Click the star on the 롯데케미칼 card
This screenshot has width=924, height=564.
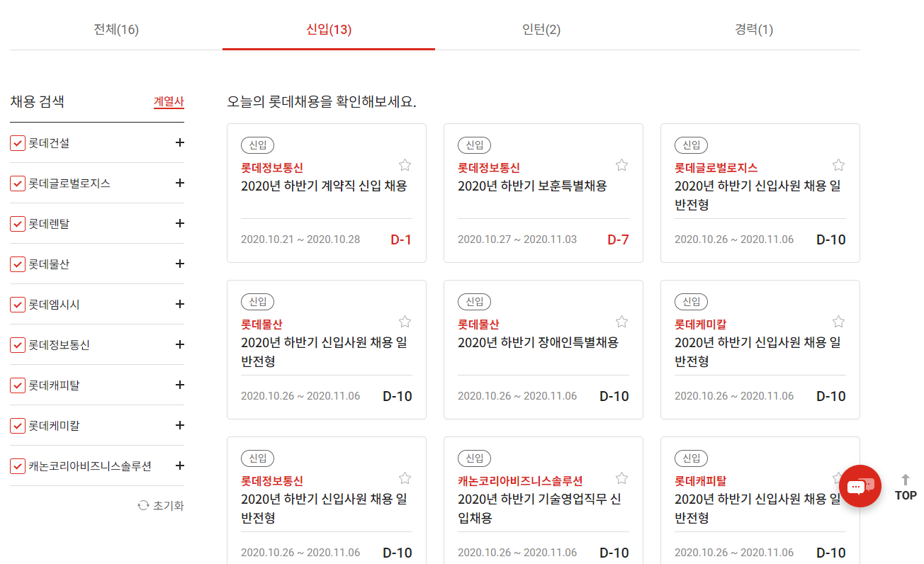(x=838, y=322)
